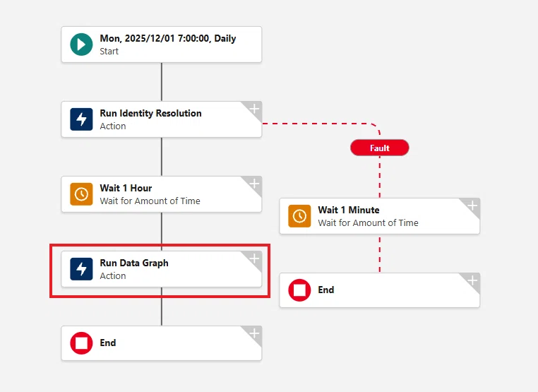Click plus corner on the fault path End node
538x392 pixels.
(472, 280)
